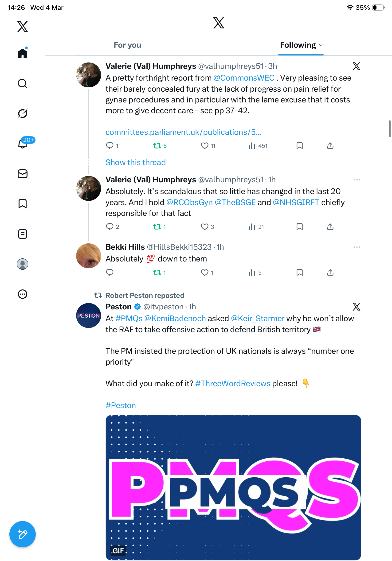This screenshot has height=561, width=392.
Task: Open Grok icon in sidebar
Action: (23, 113)
